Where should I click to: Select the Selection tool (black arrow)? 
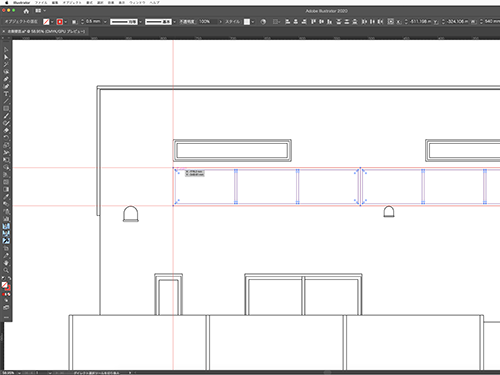click(x=6, y=50)
